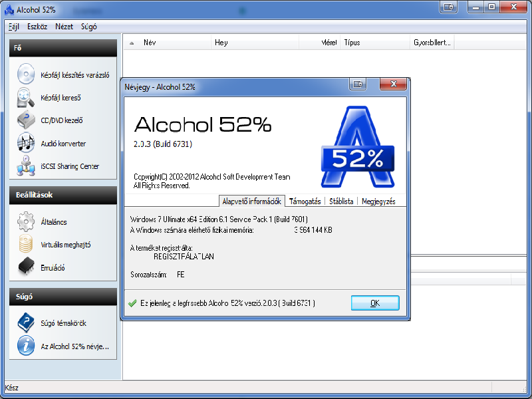Click the green checkmark update status icon
532x399 pixels.
[x=132, y=303]
